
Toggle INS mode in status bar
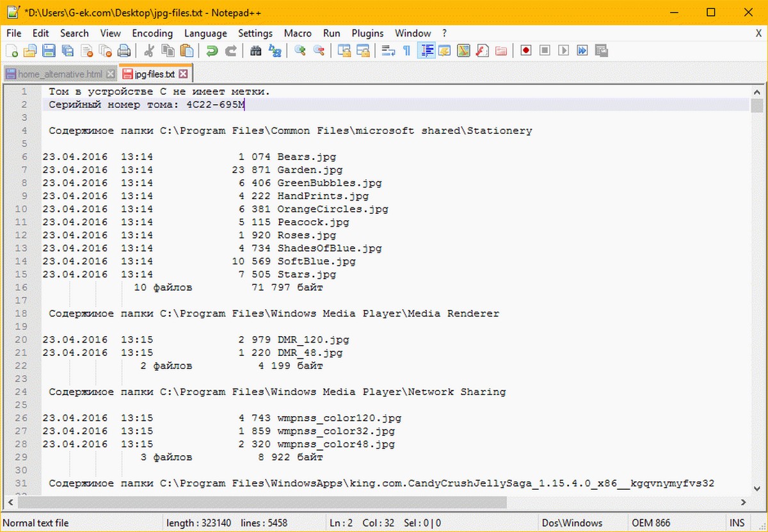tap(737, 523)
